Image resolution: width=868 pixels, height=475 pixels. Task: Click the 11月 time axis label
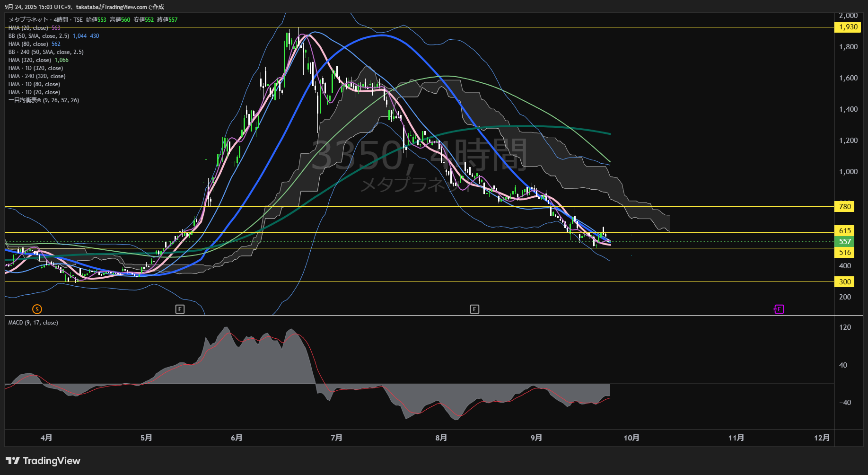coord(736,438)
